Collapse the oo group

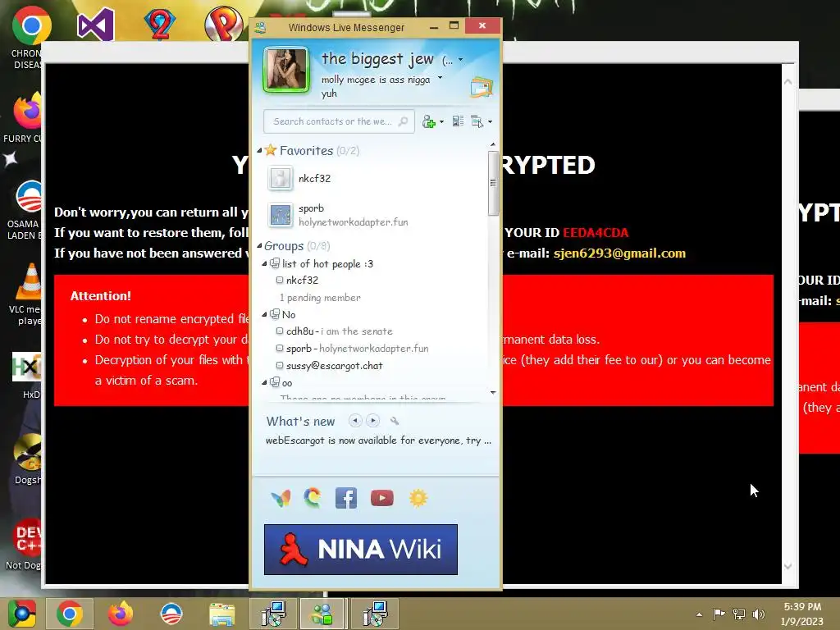(x=264, y=382)
